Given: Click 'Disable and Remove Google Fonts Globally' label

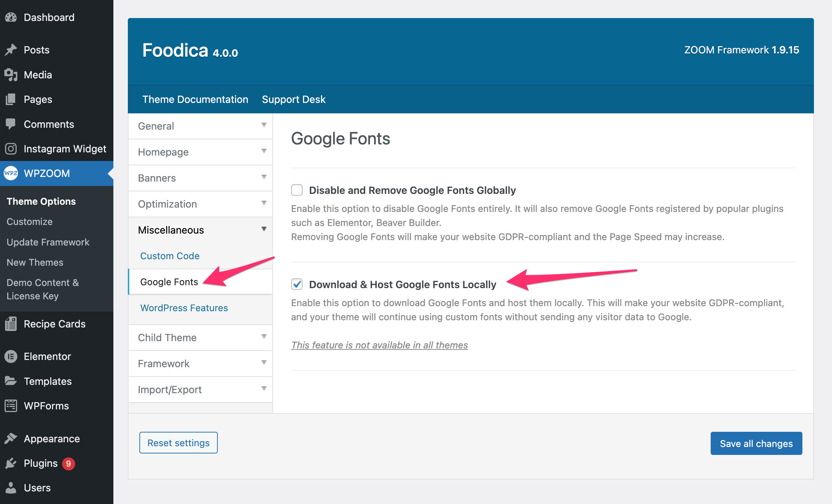Looking at the screenshot, I should [x=412, y=190].
